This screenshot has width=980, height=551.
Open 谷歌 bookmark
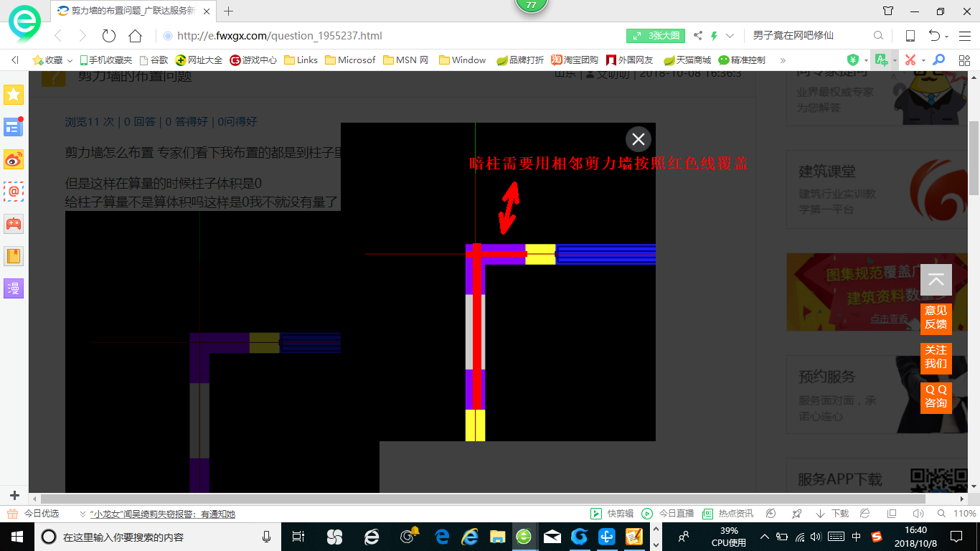[x=154, y=60]
